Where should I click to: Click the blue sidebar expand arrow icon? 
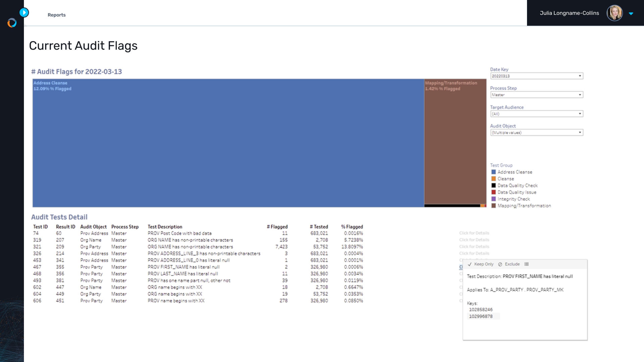pos(24,13)
